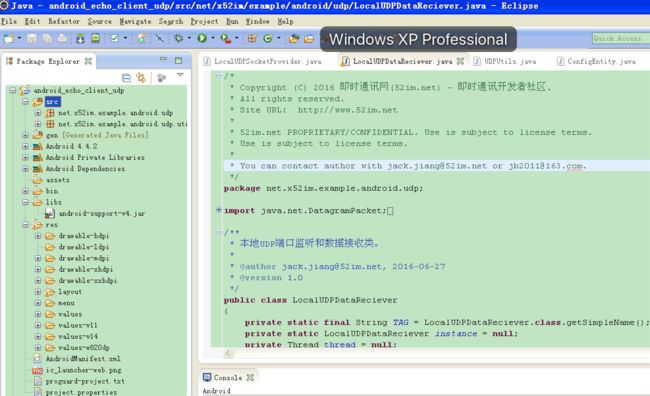The height and width of the screenshot is (396, 650).
Task: Click the Debug bug icon
Action: coord(179,39)
